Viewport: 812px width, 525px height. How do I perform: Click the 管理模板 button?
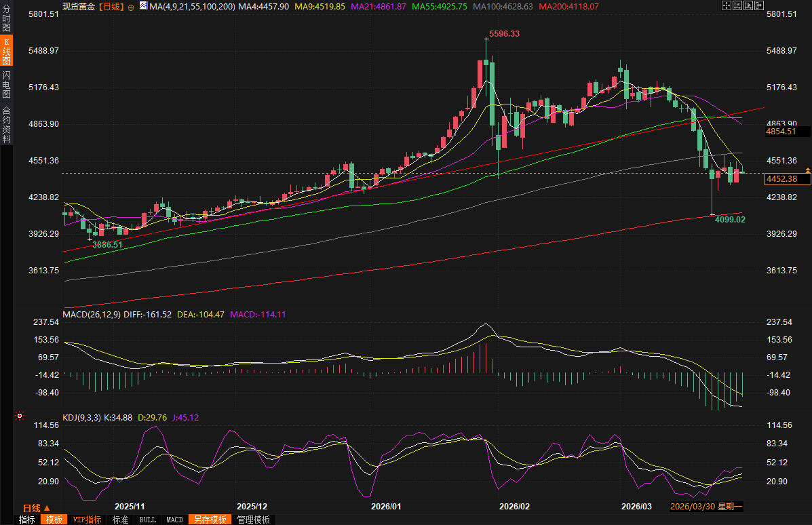coord(253,520)
